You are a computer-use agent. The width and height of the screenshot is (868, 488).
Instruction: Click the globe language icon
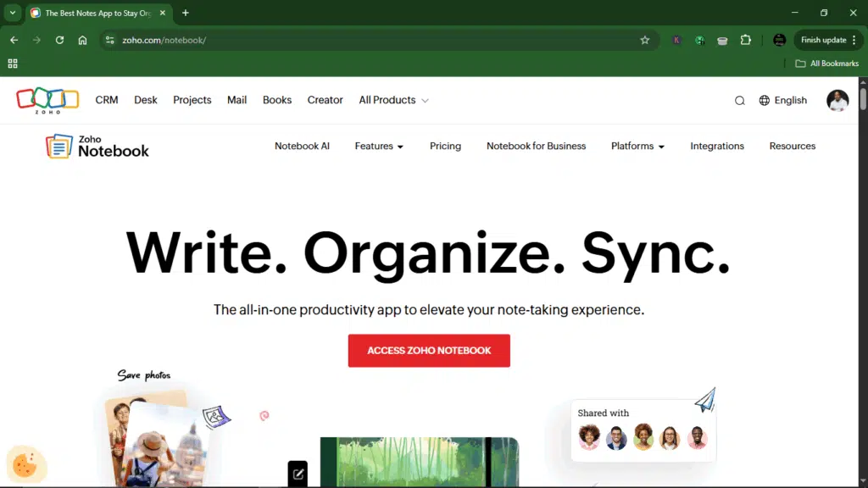[x=764, y=100]
